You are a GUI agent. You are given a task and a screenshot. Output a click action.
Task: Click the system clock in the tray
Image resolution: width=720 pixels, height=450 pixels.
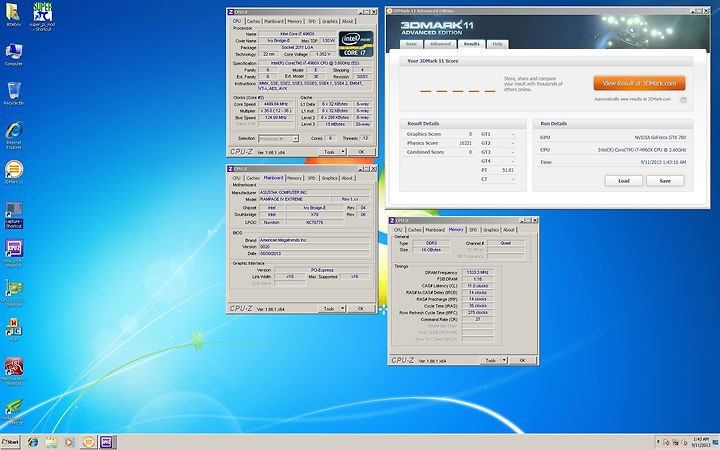(x=700, y=442)
